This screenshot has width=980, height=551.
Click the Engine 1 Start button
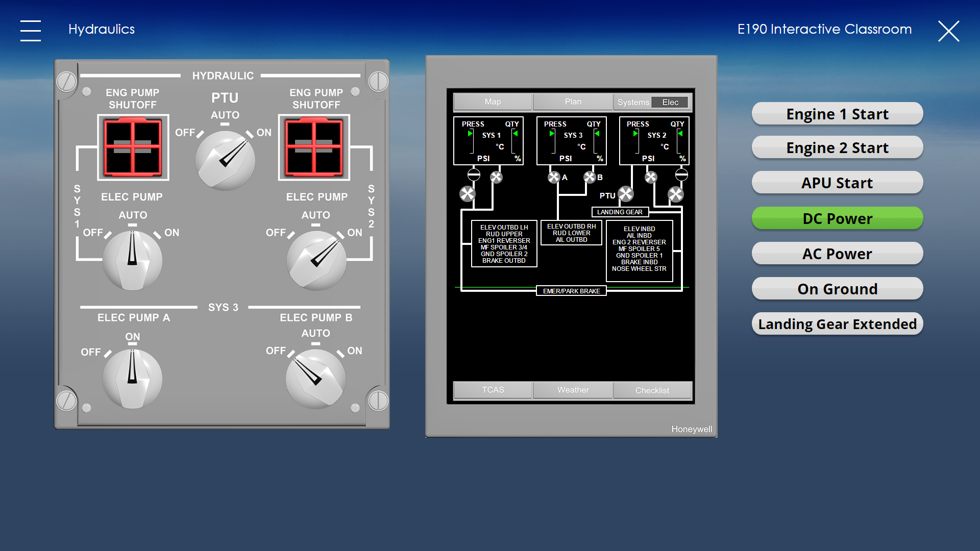tap(837, 114)
